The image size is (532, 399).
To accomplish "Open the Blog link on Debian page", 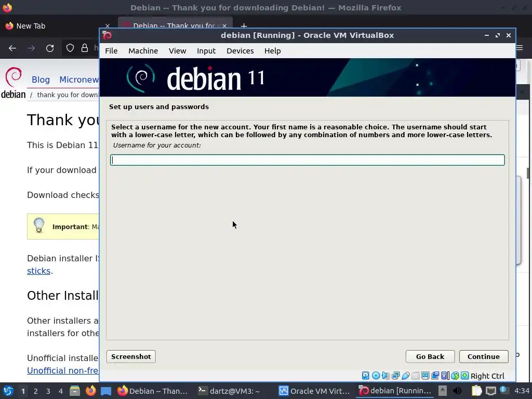I will tap(41, 79).
